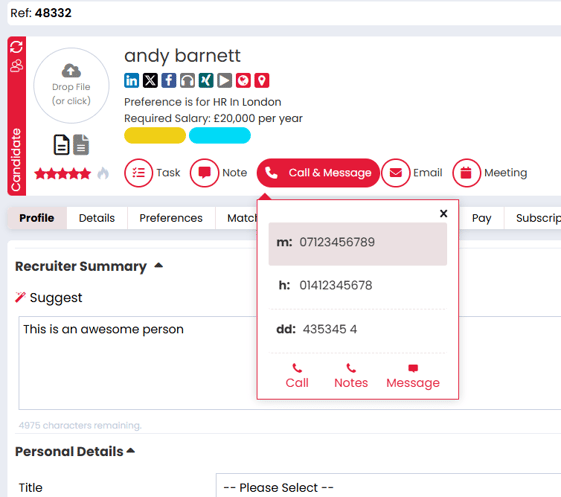Set rating with the fifth red star
The image size is (561, 497).
pos(86,174)
